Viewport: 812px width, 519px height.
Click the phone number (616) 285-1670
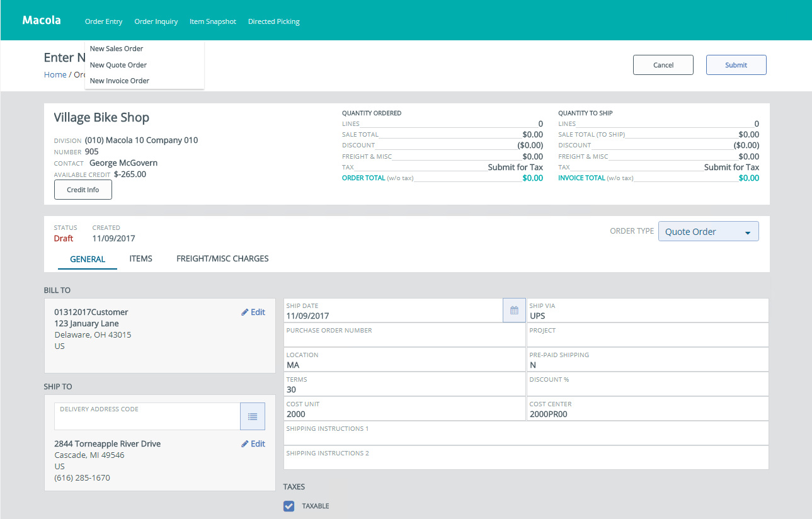(x=83, y=477)
